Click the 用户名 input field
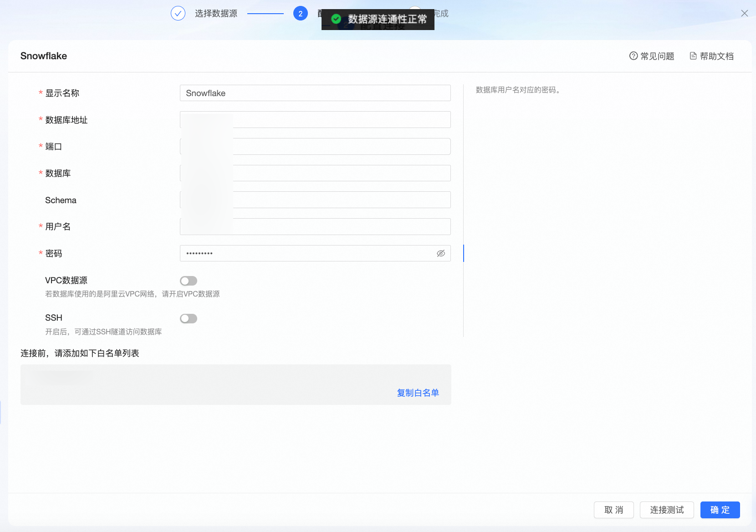The height and width of the screenshot is (532, 756). tap(315, 226)
